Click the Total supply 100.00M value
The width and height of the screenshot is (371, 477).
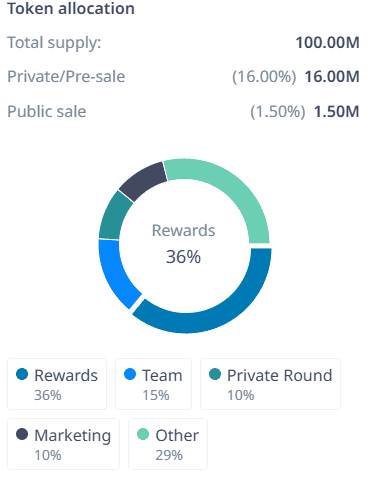click(x=327, y=43)
